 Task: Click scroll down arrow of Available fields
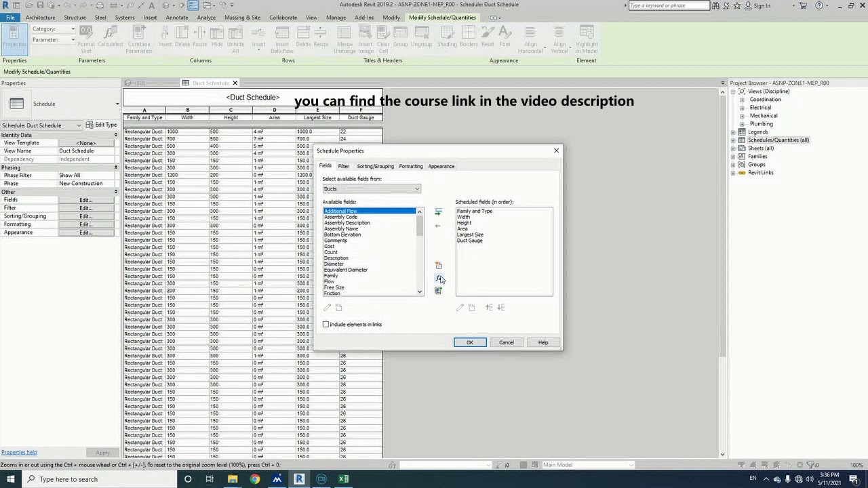(x=420, y=292)
